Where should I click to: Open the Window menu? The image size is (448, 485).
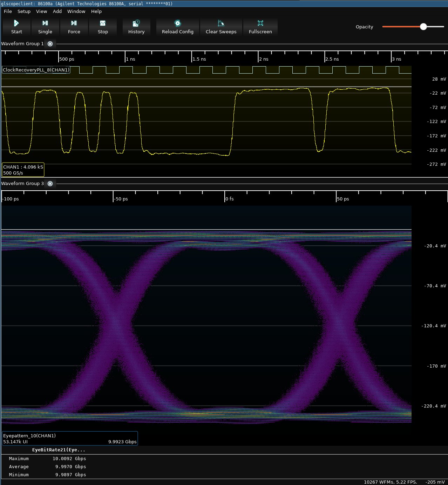pyautogui.click(x=76, y=11)
